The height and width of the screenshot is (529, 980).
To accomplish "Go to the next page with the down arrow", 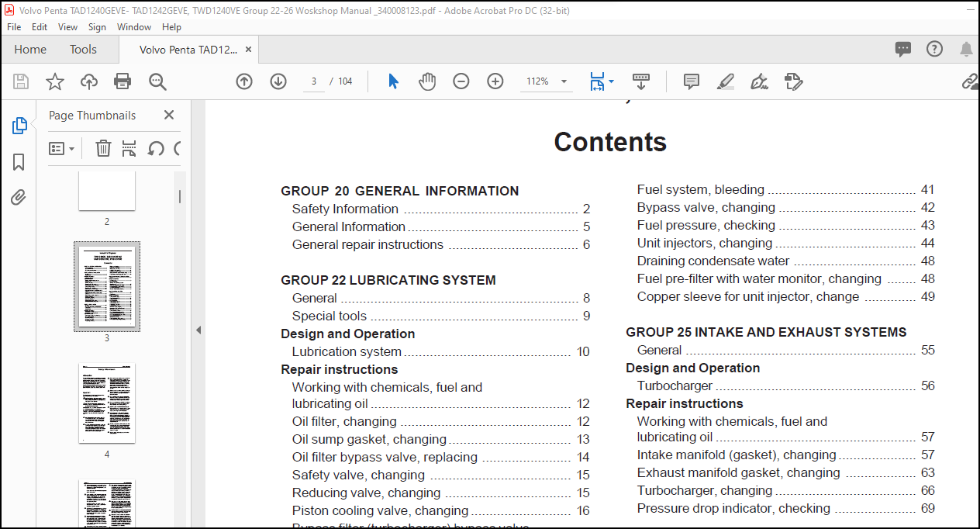I will coord(278,81).
